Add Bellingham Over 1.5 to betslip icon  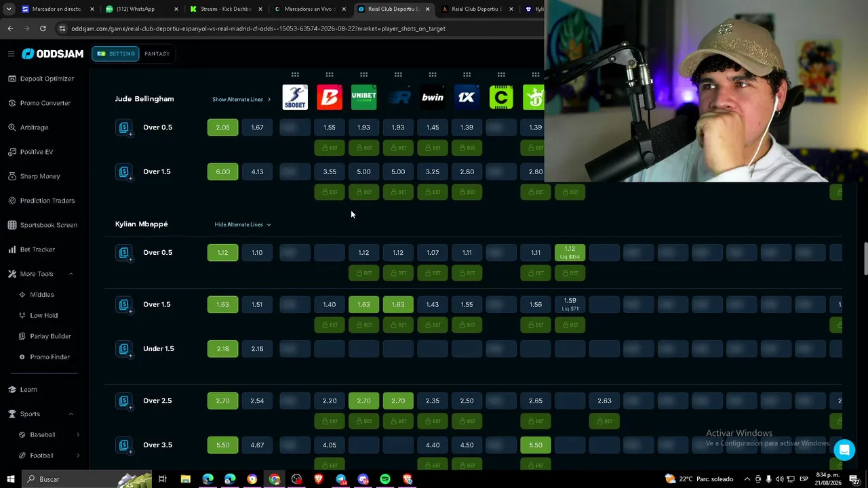click(x=124, y=172)
